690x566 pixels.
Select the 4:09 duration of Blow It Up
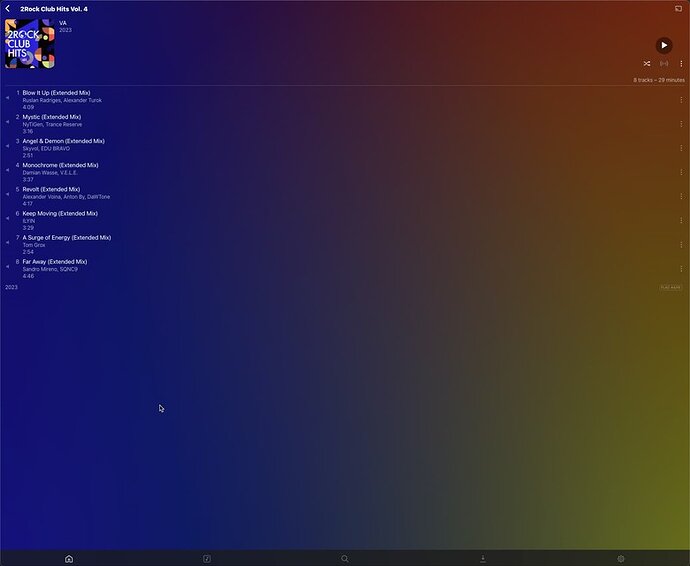[28, 107]
